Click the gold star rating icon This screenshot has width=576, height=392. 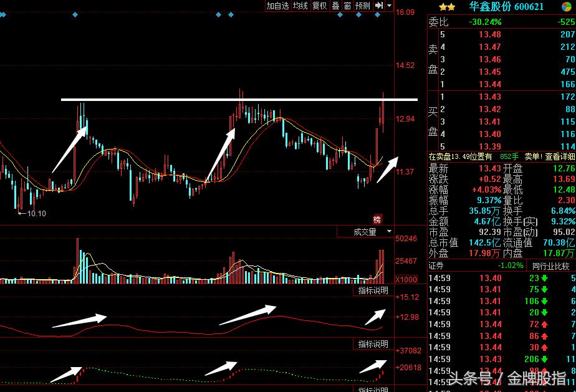point(447,7)
